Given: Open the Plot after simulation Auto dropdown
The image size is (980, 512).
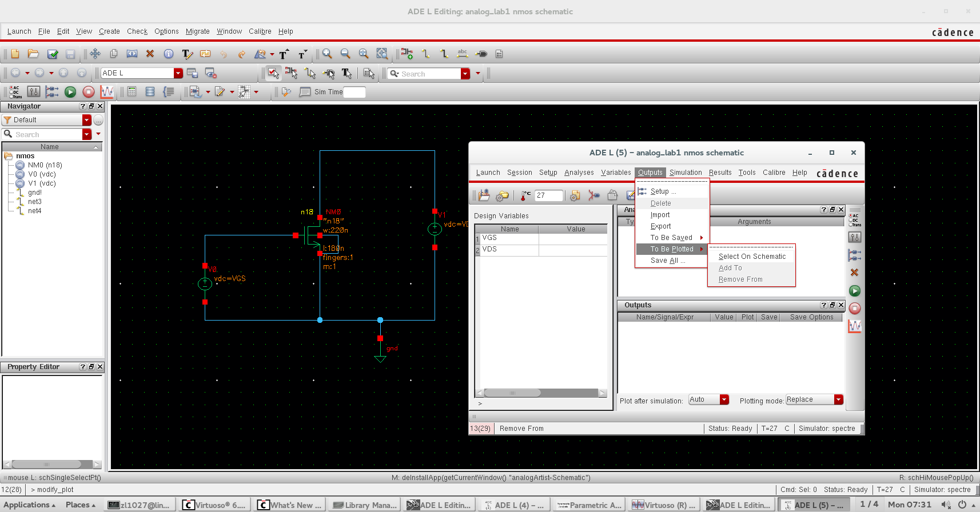Looking at the screenshot, I should pos(724,399).
